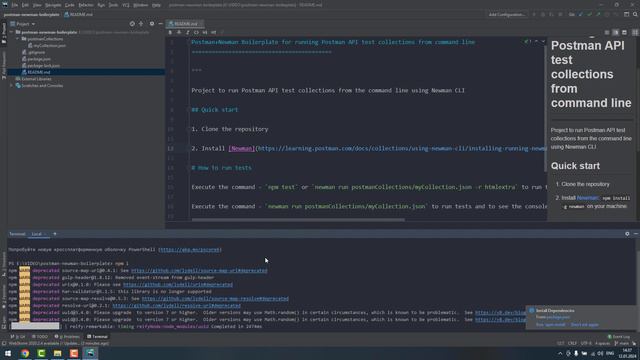The height and width of the screenshot is (360, 640).
Task: Open File Explorer from the taskbar
Action: 58,353
